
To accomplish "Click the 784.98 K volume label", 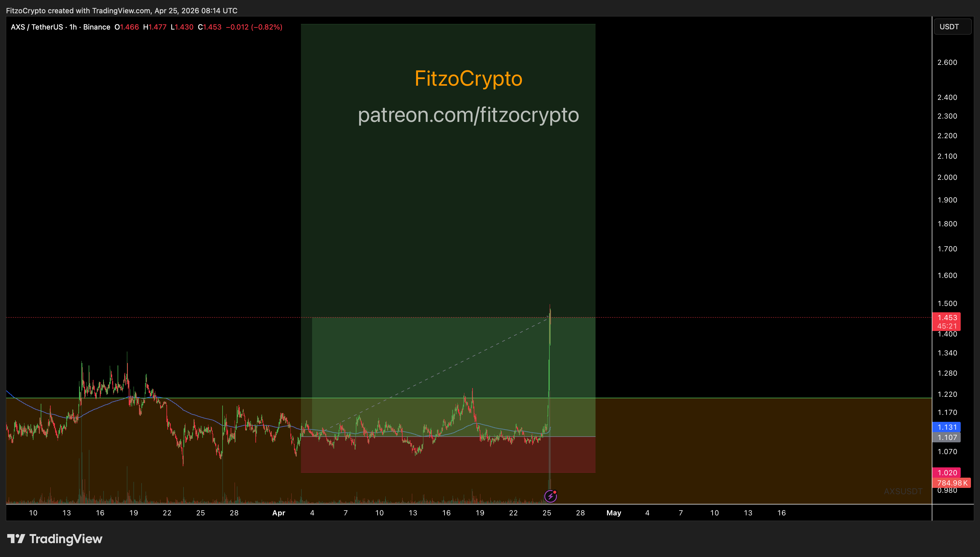I will [x=952, y=483].
